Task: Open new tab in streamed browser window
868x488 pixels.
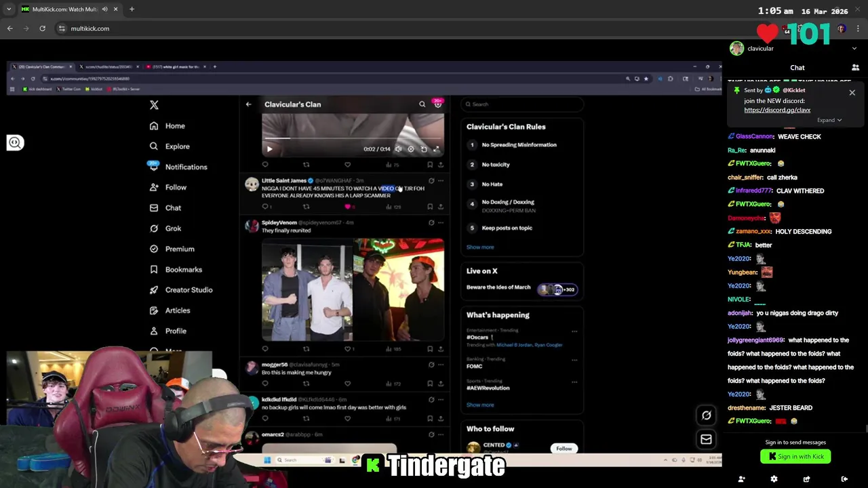Action: [215, 66]
